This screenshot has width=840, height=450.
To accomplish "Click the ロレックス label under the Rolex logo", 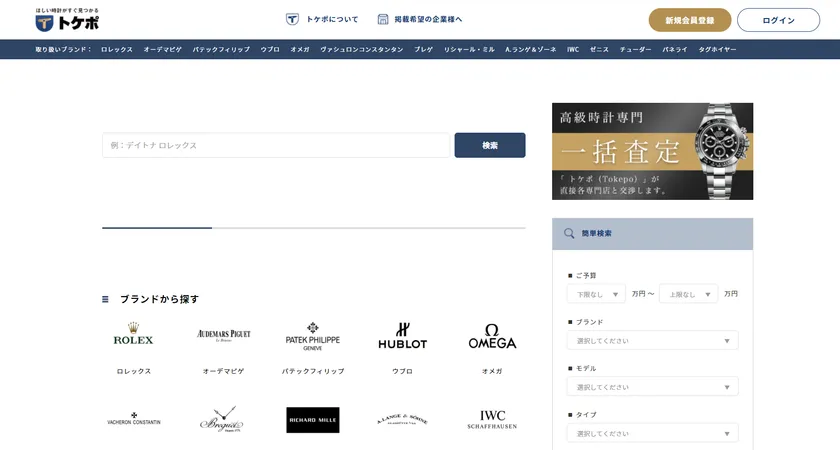I will pyautogui.click(x=134, y=371).
